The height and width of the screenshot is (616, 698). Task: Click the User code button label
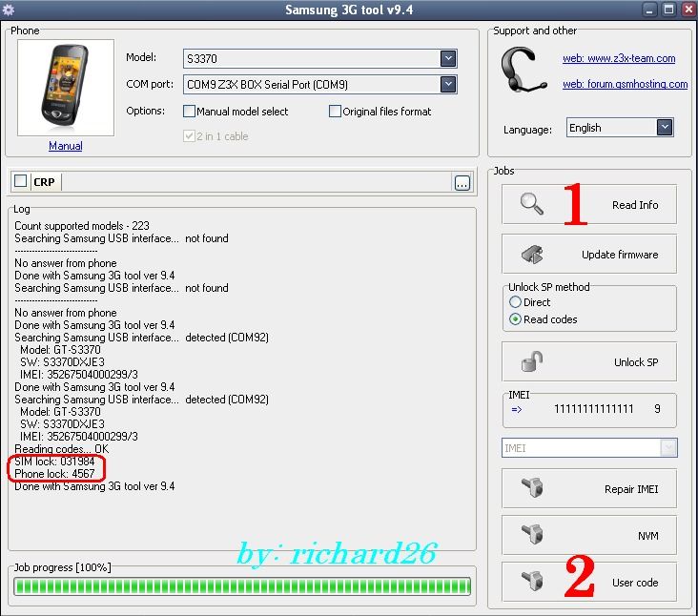(x=635, y=583)
